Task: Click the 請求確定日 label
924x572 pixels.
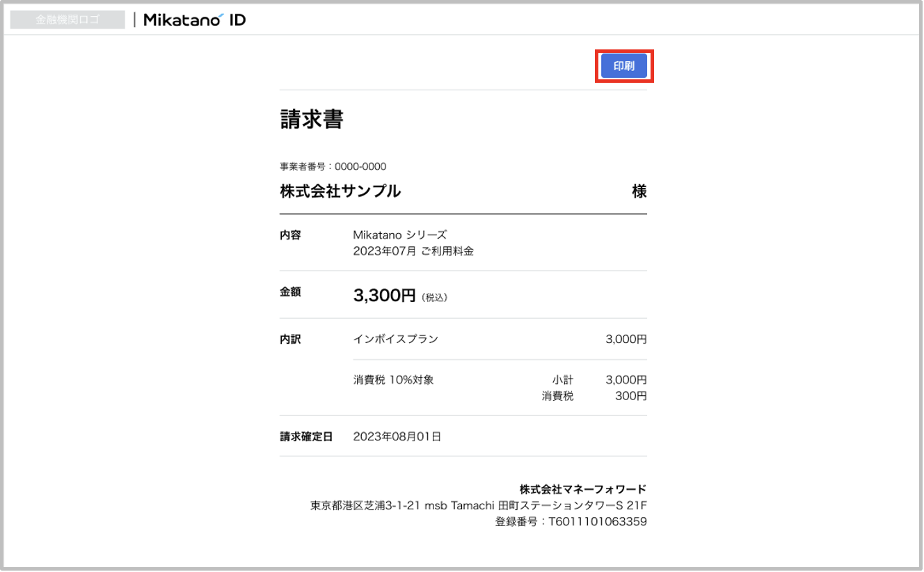Action: click(306, 437)
